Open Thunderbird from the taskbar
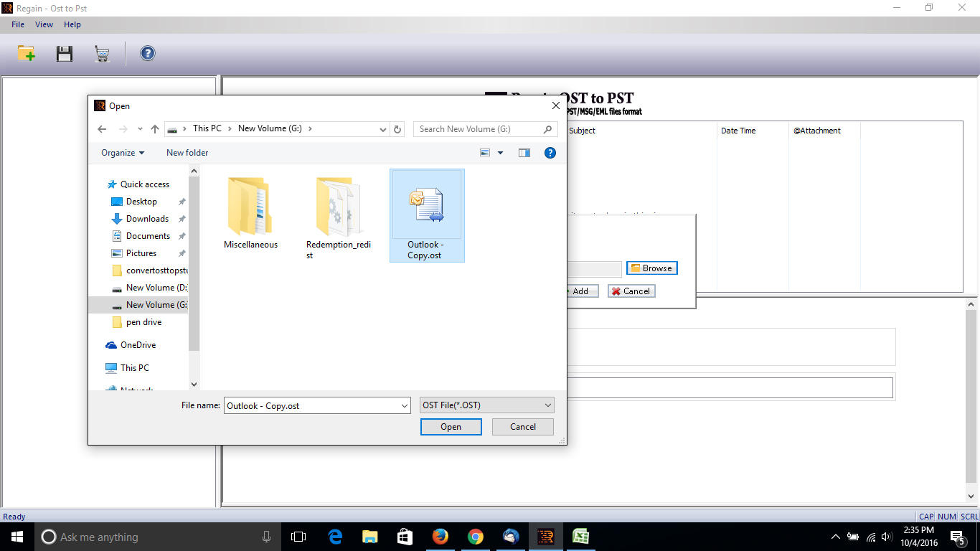The width and height of the screenshot is (980, 551). click(x=510, y=537)
